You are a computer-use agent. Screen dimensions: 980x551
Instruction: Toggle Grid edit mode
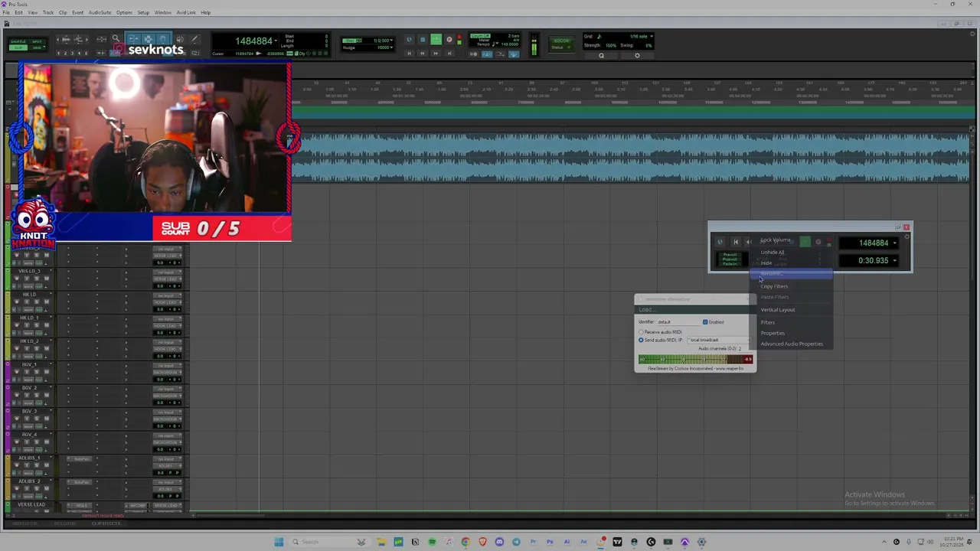(x=37, y=47)
